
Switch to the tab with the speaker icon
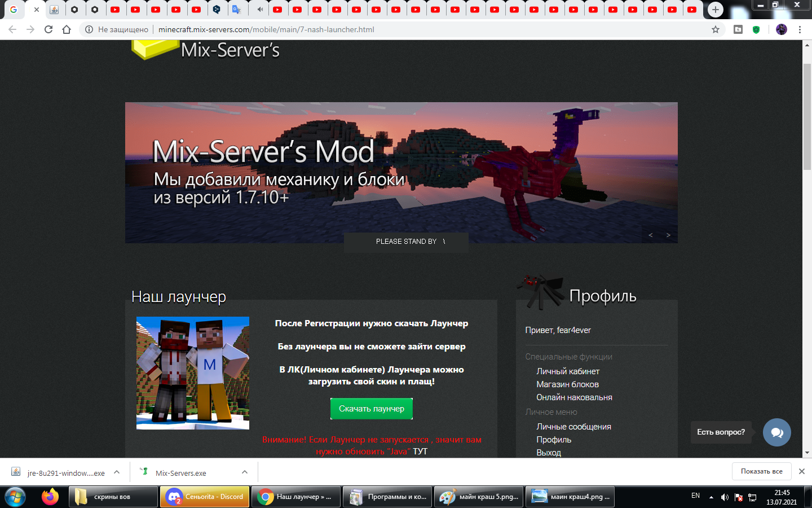coord(259,10)
